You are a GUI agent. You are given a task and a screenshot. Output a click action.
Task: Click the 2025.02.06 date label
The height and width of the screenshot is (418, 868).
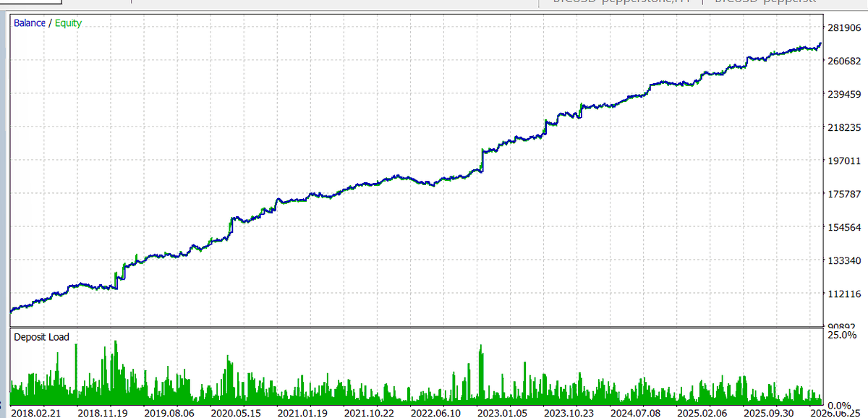coord(702,412)
